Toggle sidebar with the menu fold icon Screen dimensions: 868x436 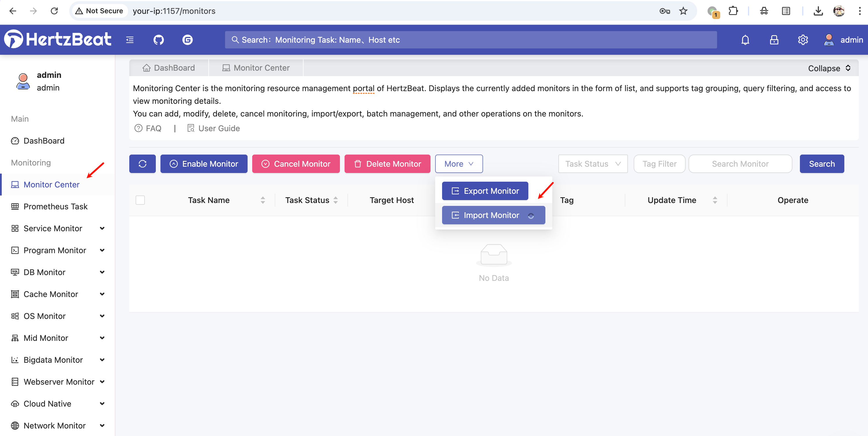pos(130,40)
